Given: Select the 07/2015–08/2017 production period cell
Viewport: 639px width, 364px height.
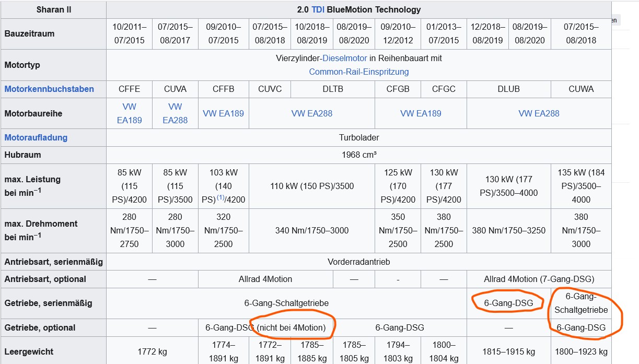Looking at the screenshot, I should click(175, 33).
